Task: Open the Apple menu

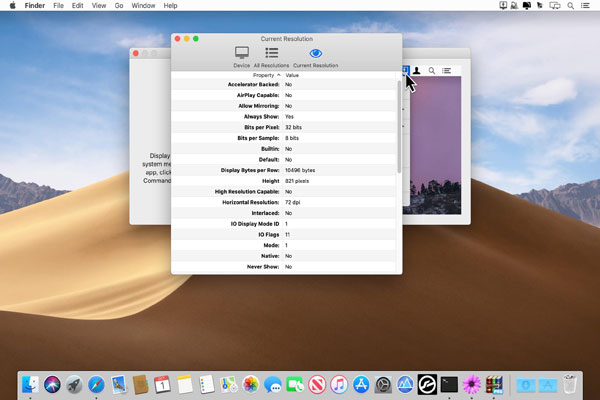Action: [x=13, y=6]
